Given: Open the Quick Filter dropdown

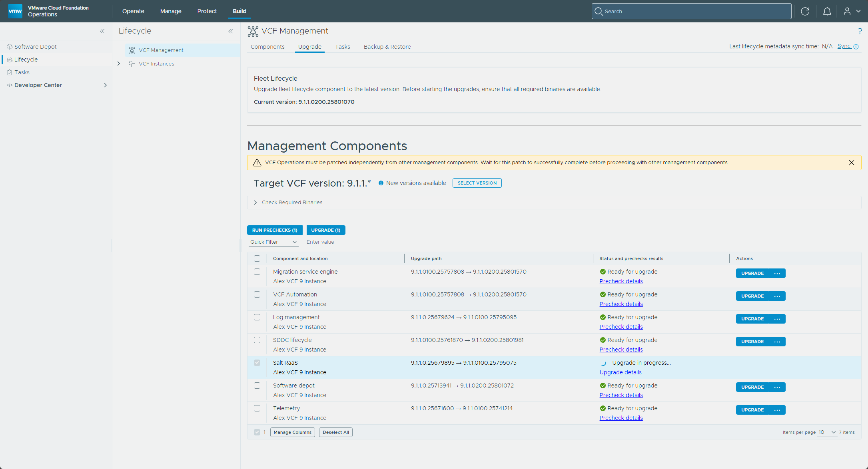Looking at the screenshot, I should (273, 242).
